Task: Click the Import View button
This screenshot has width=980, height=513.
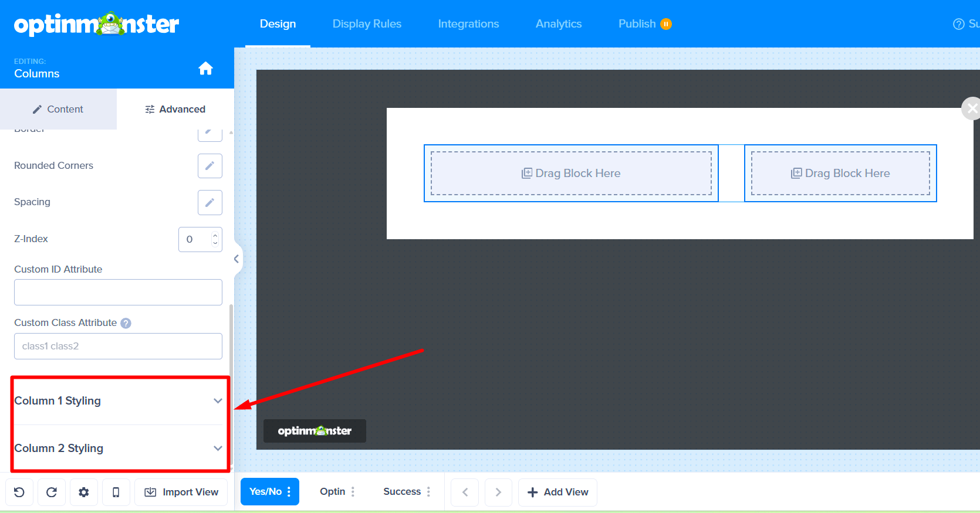Action: (x=181, y=492)
